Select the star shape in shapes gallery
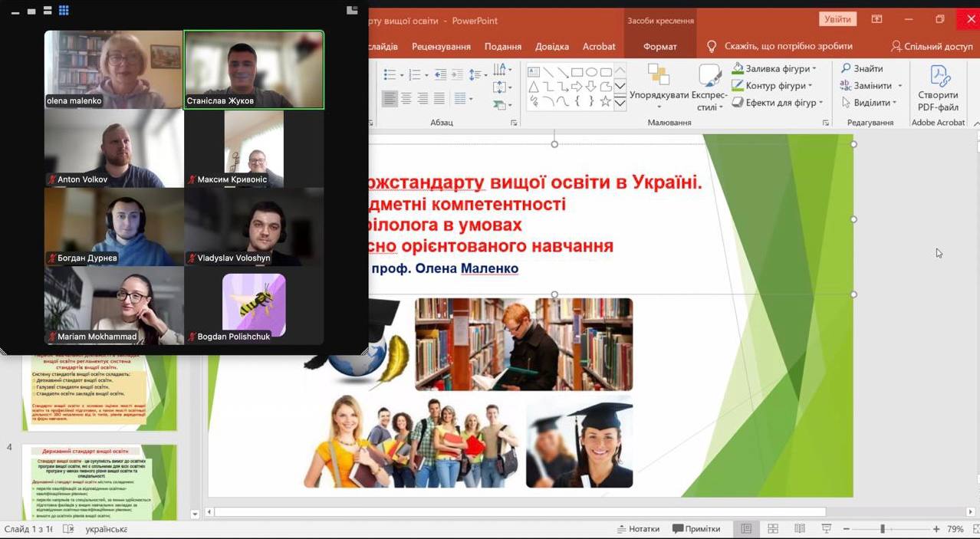This screenshot has width=980, height=539. (x=606, y=102)
